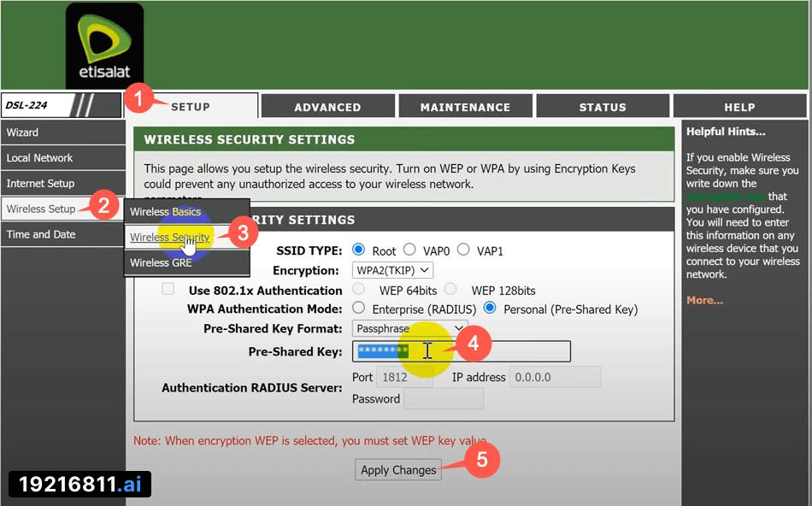Image resolution: width=812 pixels, height=506 pixels.
Task: Select VAP0 SSID type radio button
Action: pyautogui.click(x=409, y=250)
